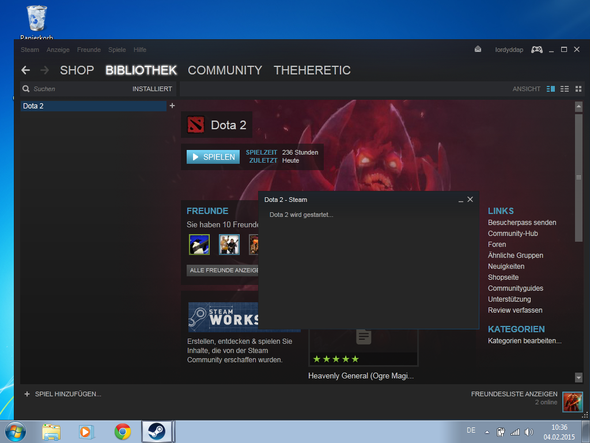The width and height of the screenshot is (590, 443).
Task: Show hidden tray icons
Action: (x=487, y=432)
